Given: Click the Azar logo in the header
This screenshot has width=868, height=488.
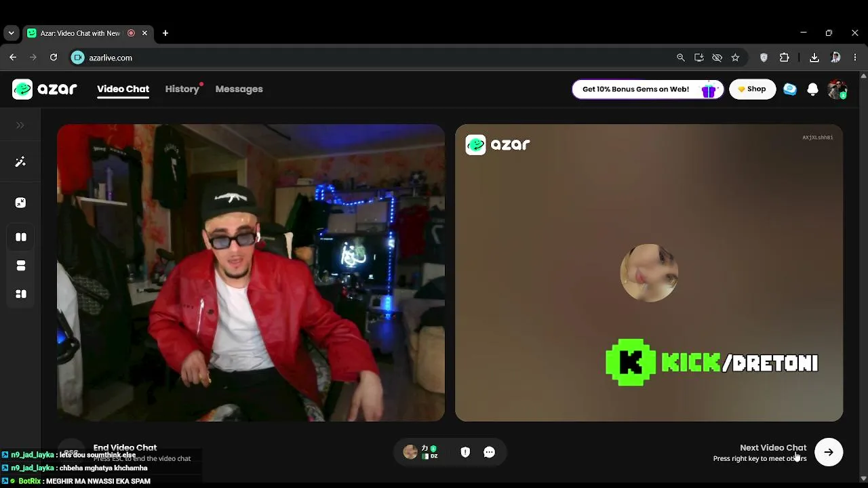Looking at the screenshot, I should 45,89.
